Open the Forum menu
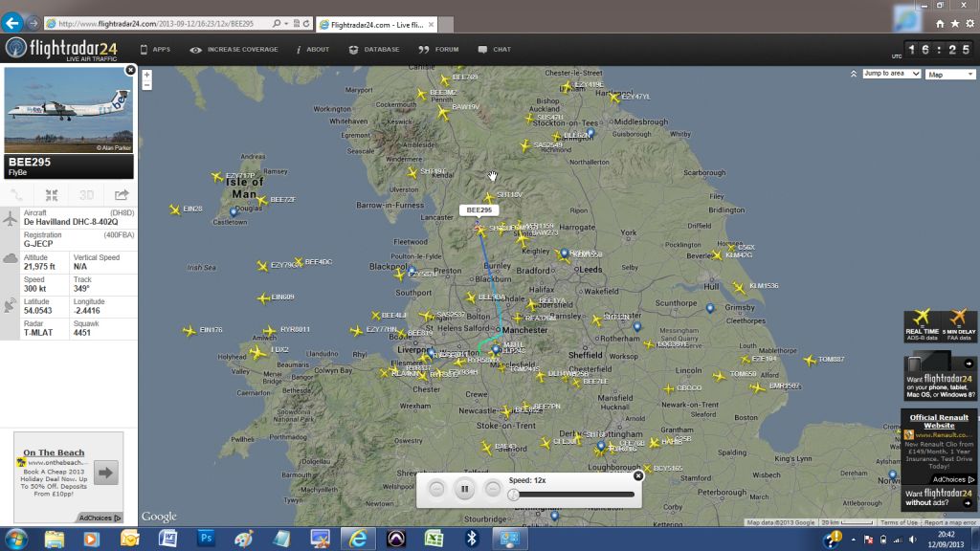 click(438, 50)
